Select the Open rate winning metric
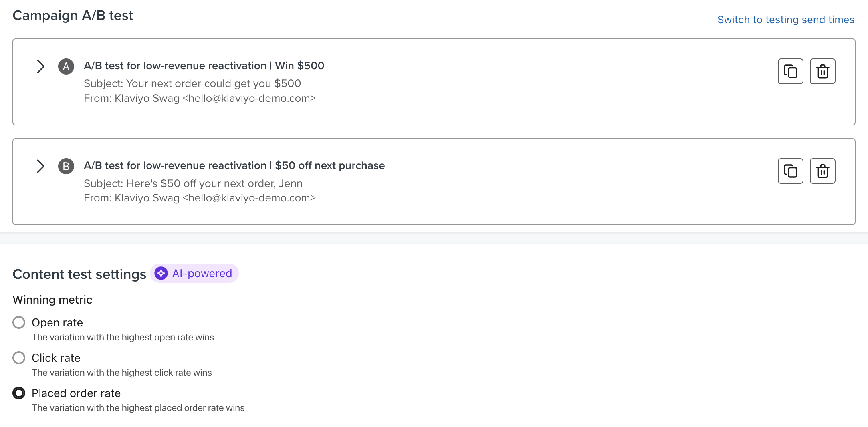This screenshot has width=868, height=427. pos(19,322)
